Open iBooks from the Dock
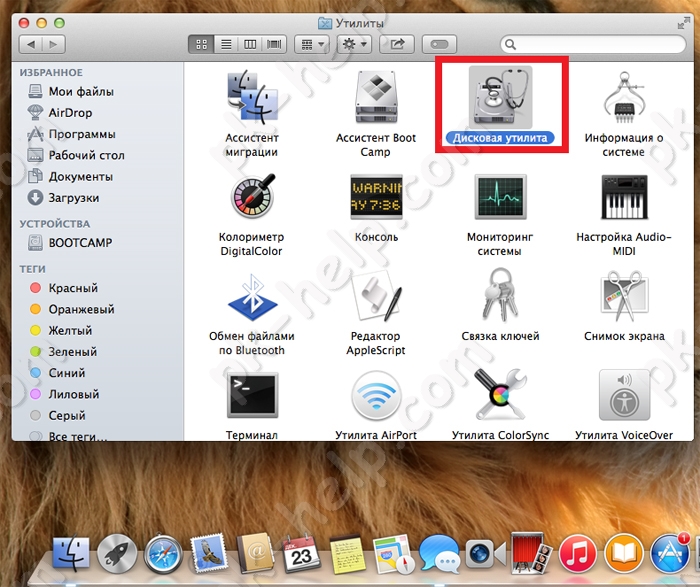This screenshot has height=587, width=700. tap(624, 554)
